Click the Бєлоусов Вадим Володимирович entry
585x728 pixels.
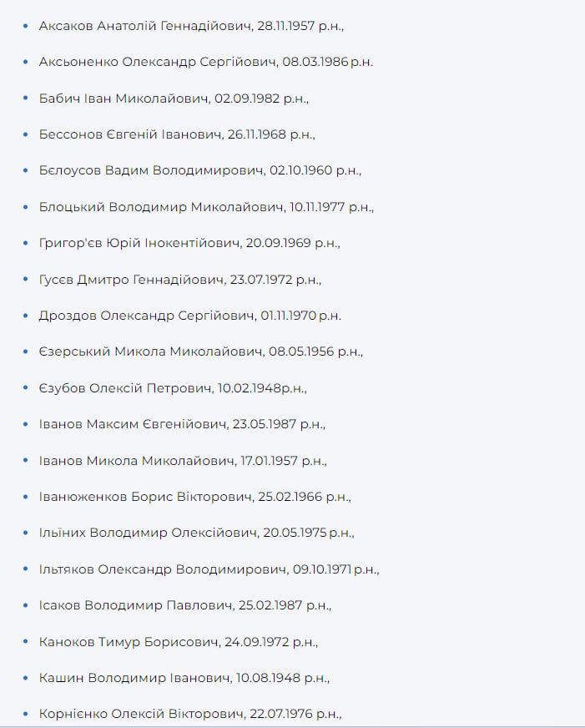[199, 170]
